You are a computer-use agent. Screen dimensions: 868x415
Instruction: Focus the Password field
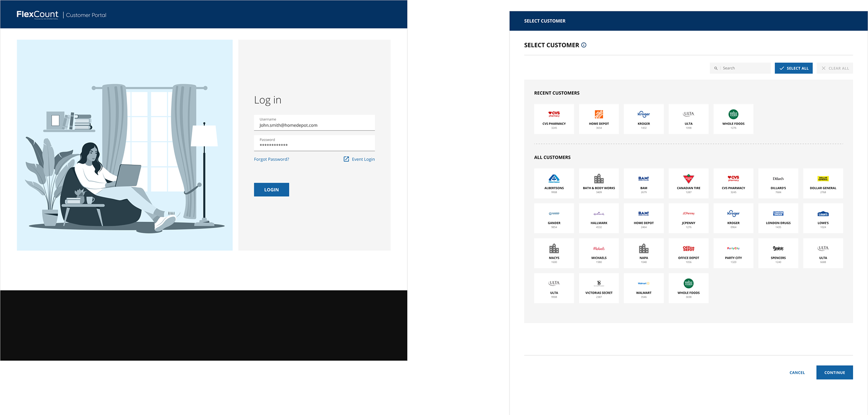[x=314, y=143]
